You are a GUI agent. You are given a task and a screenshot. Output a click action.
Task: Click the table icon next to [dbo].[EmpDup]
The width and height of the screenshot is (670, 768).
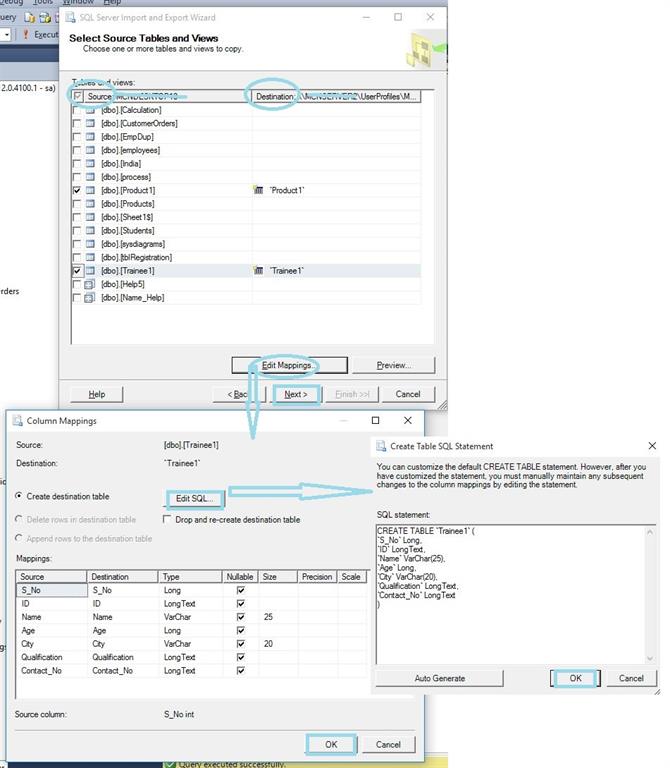click(x=90, y=137)
